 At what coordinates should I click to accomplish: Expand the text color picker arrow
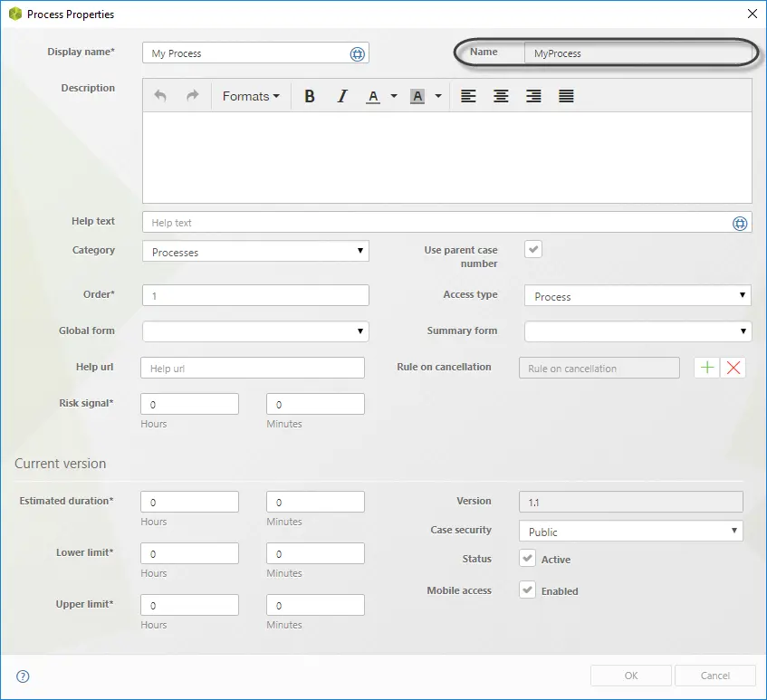[394, 96]
